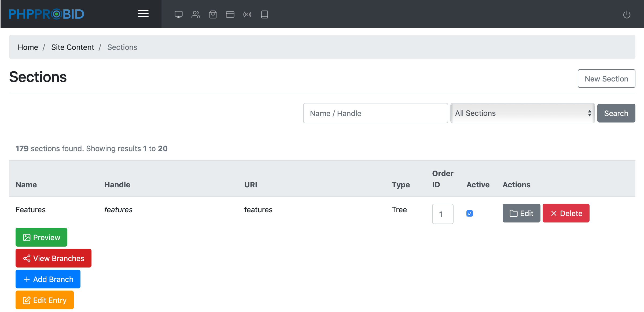644x312 pixels.
Task: Click the Name / Handle search field
Action: pyautogui.click(x=375, y=113)
